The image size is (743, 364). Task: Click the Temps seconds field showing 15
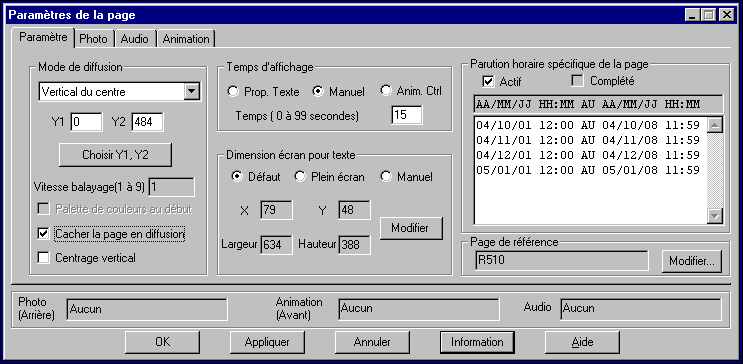[407, 115]
